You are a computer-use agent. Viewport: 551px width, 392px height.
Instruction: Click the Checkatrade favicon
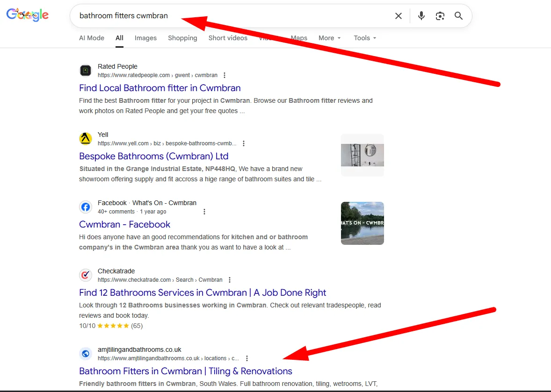point(86,275)
